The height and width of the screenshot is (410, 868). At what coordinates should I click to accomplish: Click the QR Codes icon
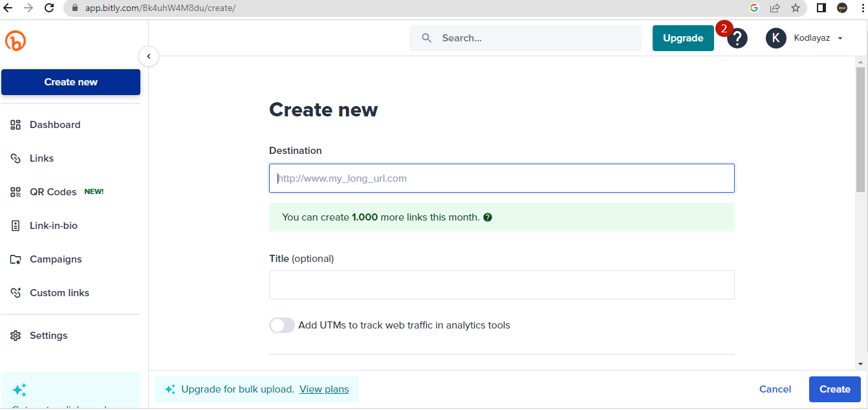click(16, 192)
